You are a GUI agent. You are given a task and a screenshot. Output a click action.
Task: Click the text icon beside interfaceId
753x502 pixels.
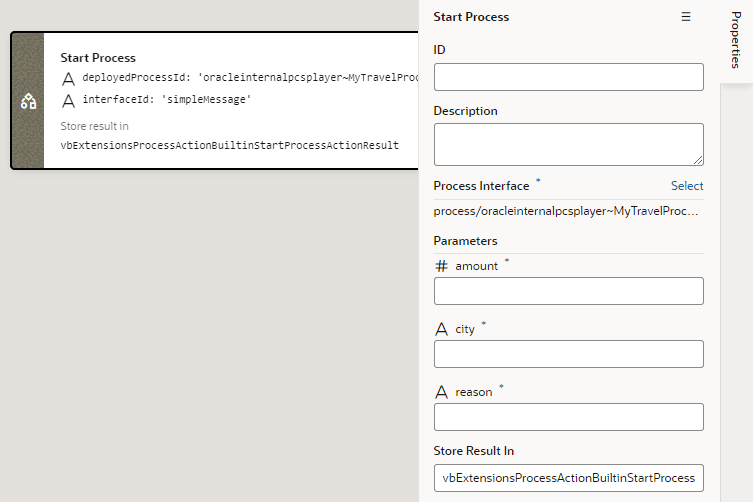(68, 100)
